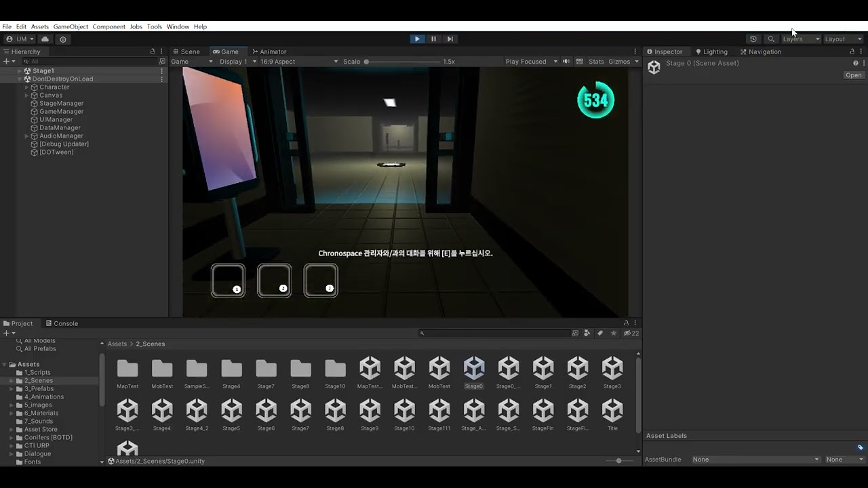Toggle the Hierarchy panel lock icon

click(153, 52)
